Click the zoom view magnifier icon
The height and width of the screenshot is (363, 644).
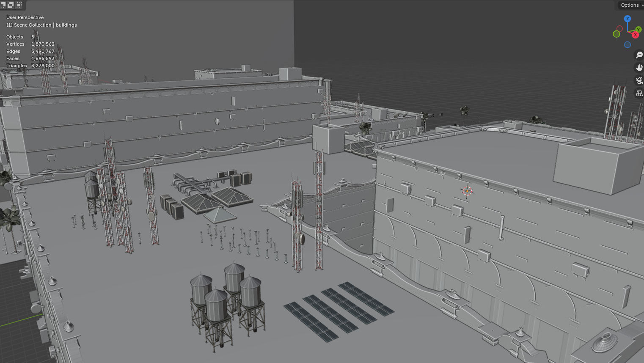tap(639, 55)
